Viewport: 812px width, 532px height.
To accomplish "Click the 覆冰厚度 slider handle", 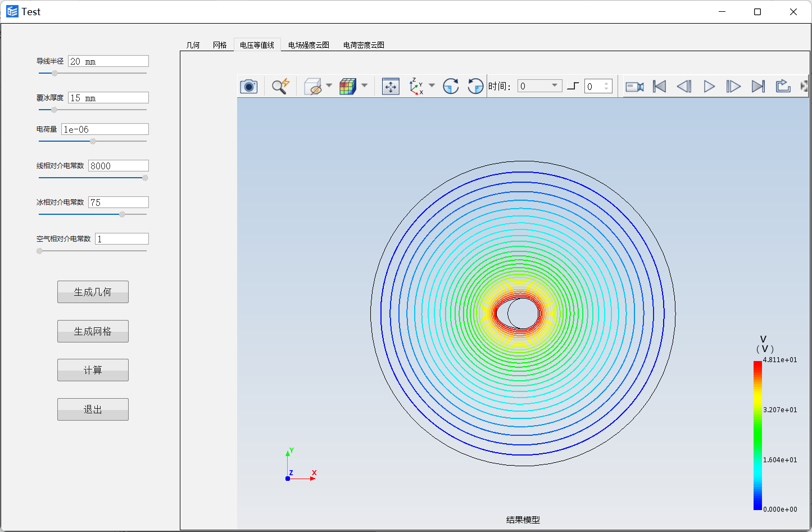I will pyautogui.click(x=54, y=110).
